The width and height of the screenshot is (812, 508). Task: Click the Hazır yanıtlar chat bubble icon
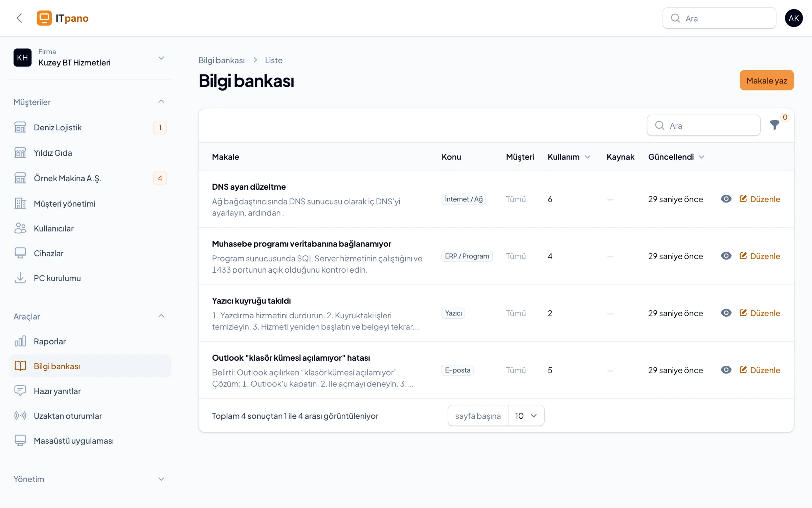20,391
